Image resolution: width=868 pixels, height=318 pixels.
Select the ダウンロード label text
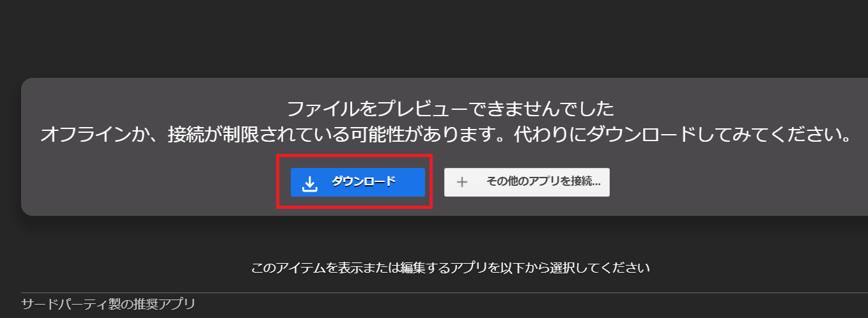364,181
